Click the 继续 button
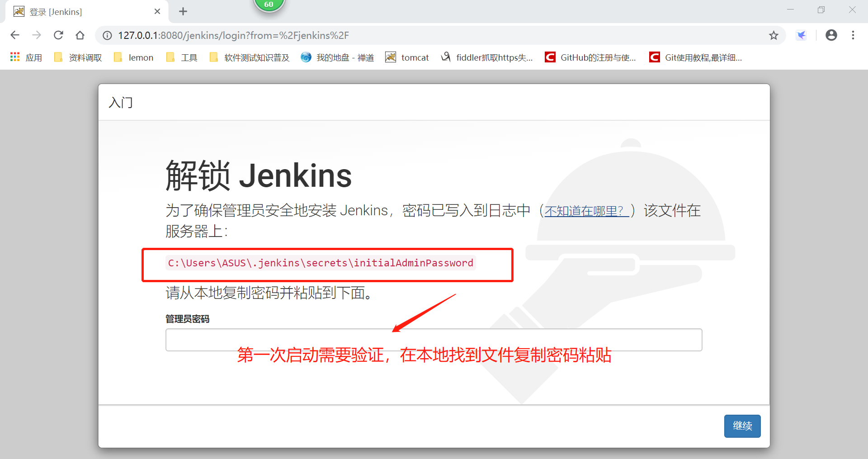Screen dimensions: 868x459 742,426
